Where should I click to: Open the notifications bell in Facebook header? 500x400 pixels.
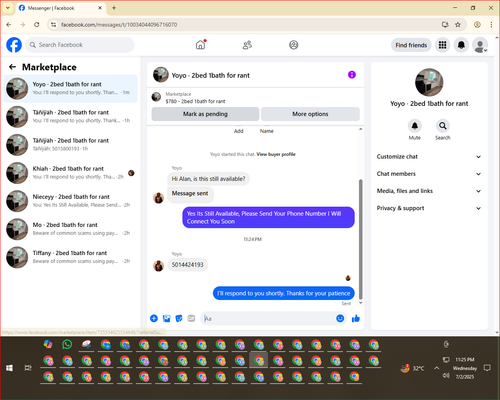coord(461,45)
